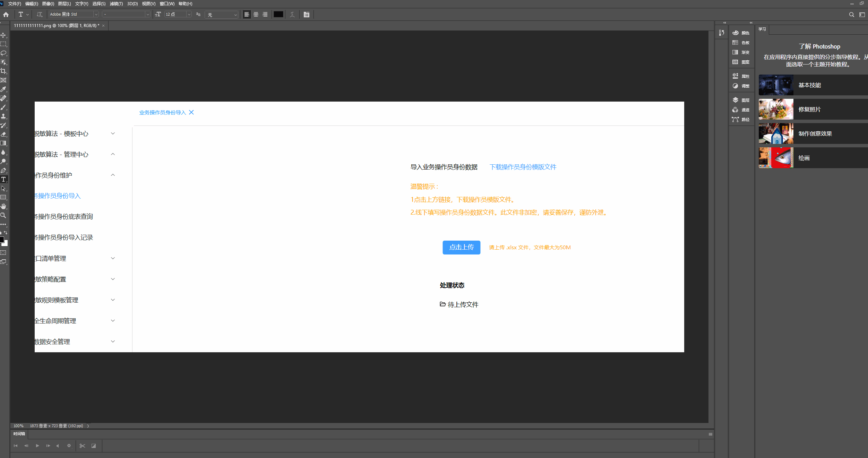Viewport: 868px width, 458px height.
Task: Toggle the warp text option
Action: click(x=292, y=14)
